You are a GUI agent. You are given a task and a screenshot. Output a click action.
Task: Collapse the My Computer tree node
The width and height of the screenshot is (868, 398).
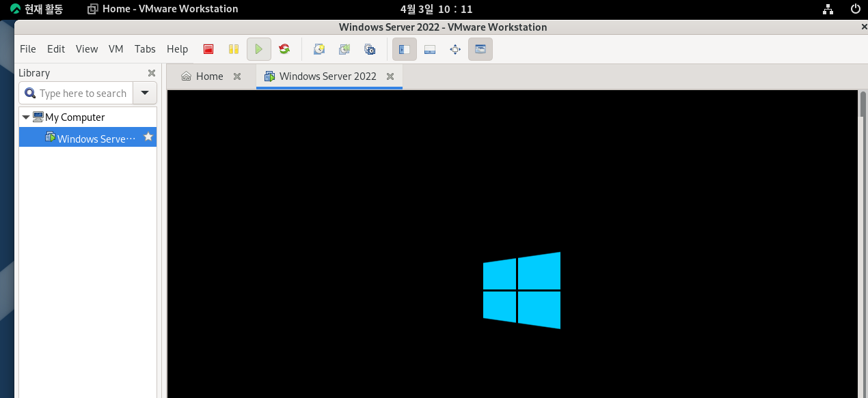pyautogui.click(x=26, y=117)
